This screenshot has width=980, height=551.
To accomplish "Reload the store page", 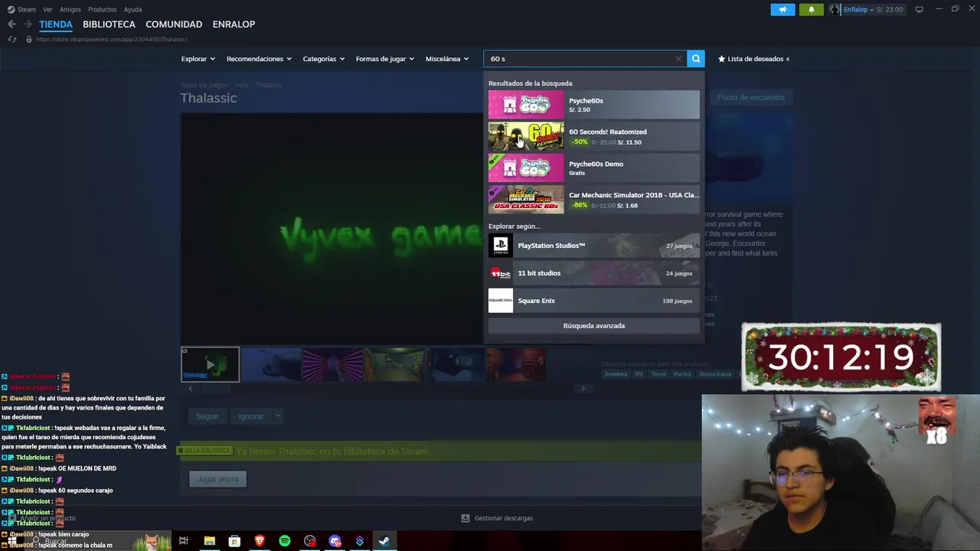I will (12, 39).
